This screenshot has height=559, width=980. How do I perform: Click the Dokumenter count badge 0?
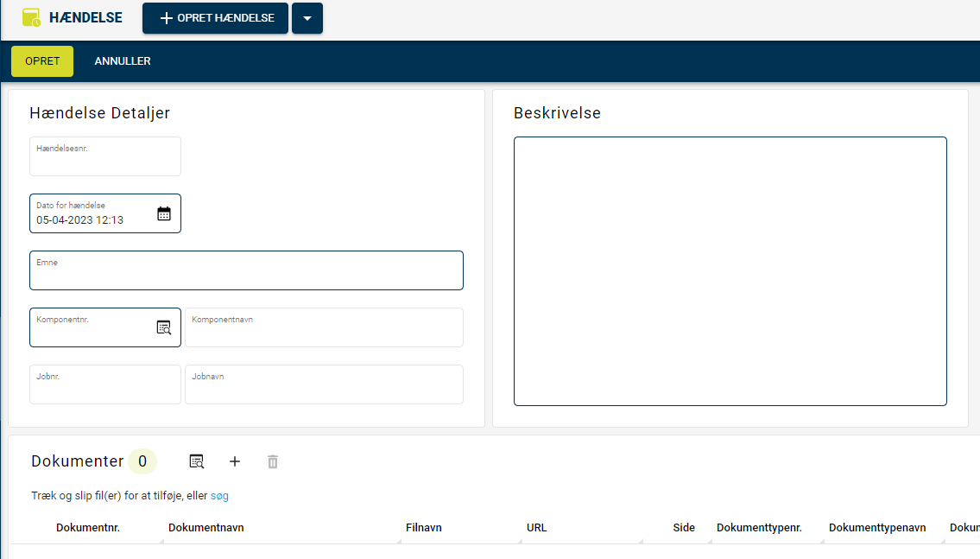click(142, 461)
